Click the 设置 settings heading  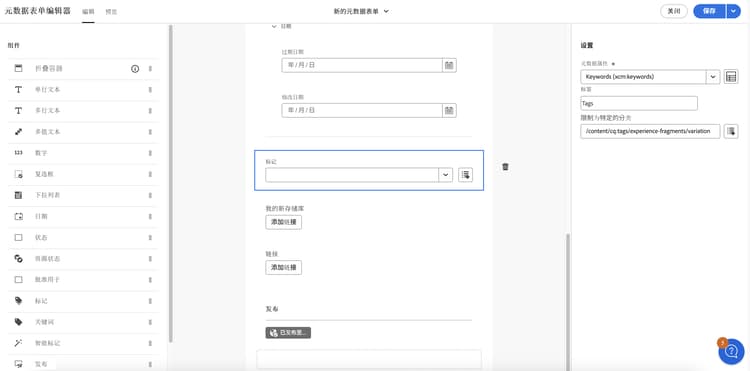tap(587, 45)
